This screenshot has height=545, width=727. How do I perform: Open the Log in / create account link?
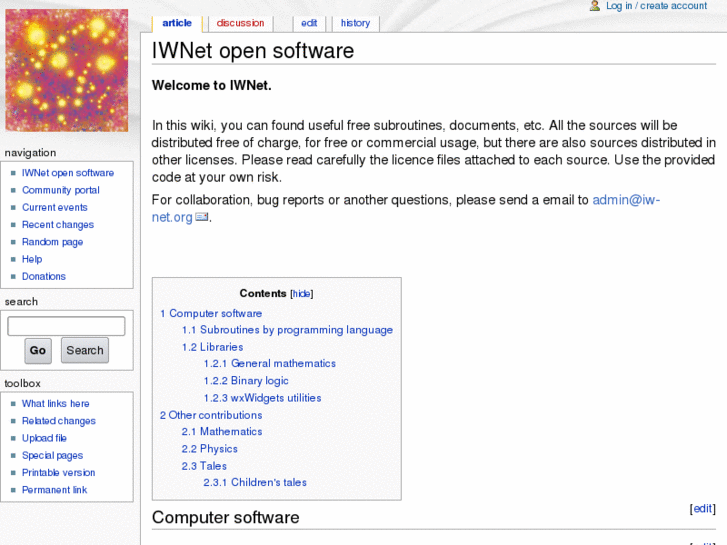pyautogui.click(x=656, y=6)
